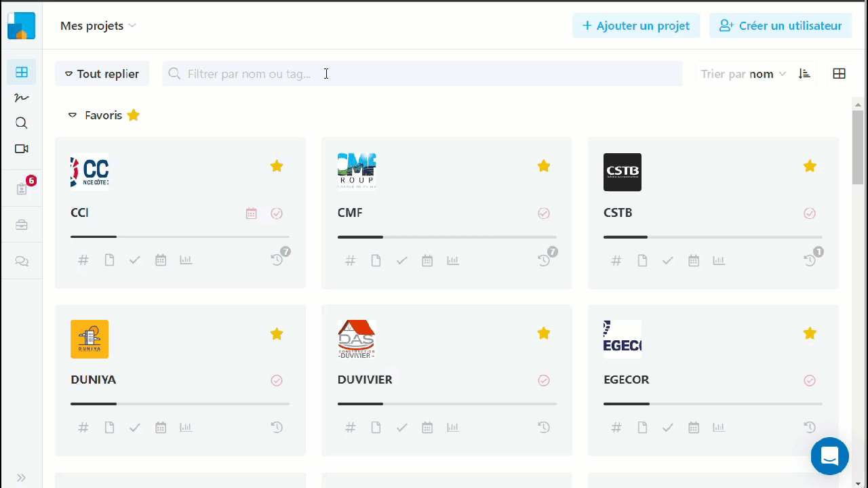Toggle the EGECOR status check circle
Viewport: 868px width, 488px height.
[810, 381]
